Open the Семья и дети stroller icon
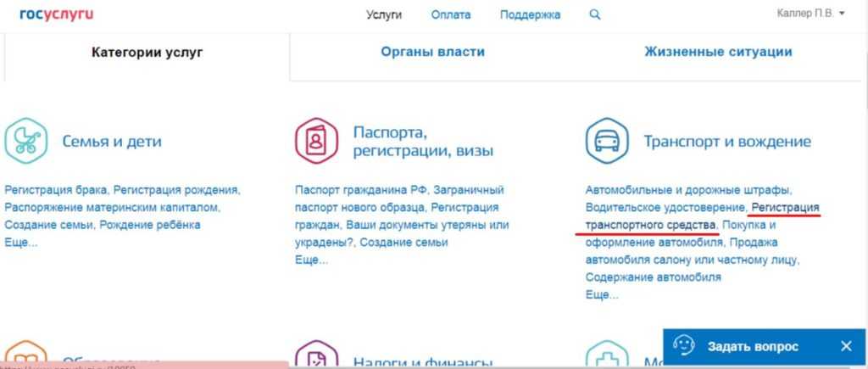 click(x=25, y=141)
